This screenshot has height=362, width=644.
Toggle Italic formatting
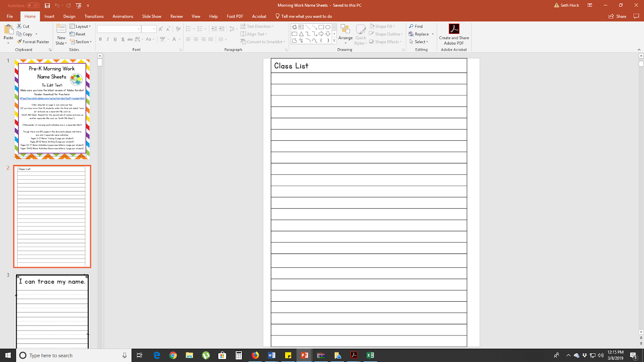click(108, 39)
